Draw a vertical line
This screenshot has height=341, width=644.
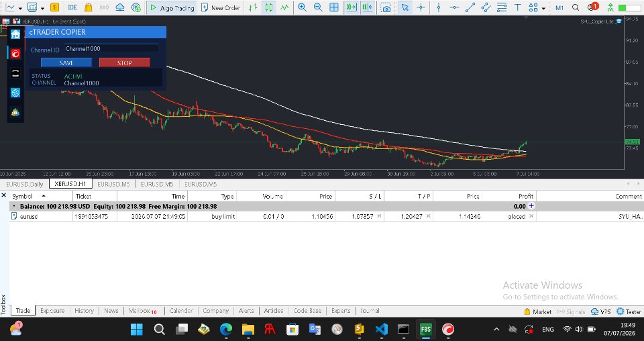(x=439, y=7)
